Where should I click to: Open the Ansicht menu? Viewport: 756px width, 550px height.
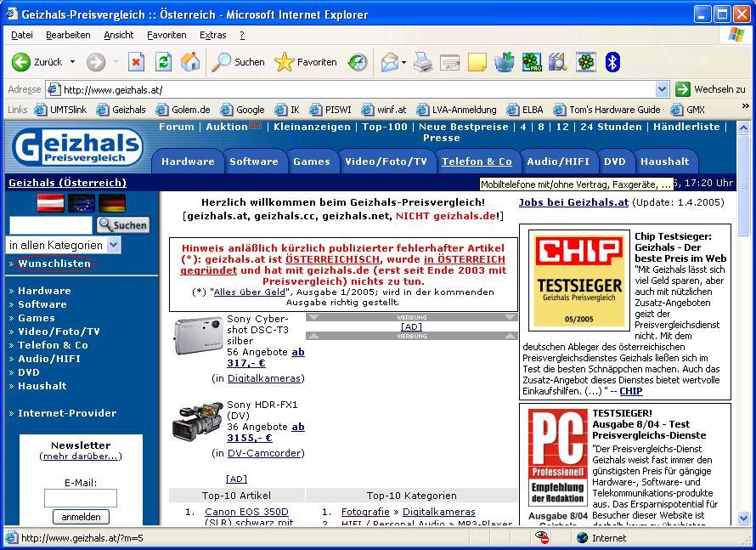point(119,35)
